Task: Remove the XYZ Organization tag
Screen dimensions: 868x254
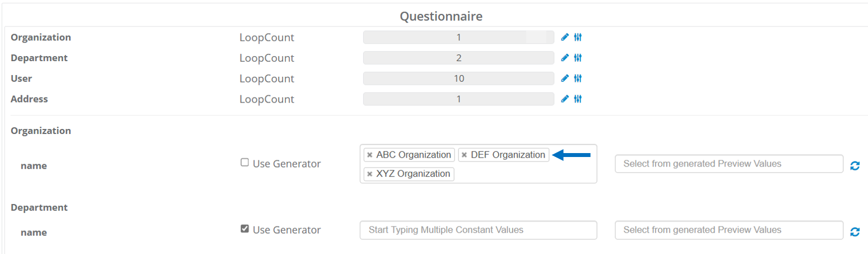Action: (369, 174)
